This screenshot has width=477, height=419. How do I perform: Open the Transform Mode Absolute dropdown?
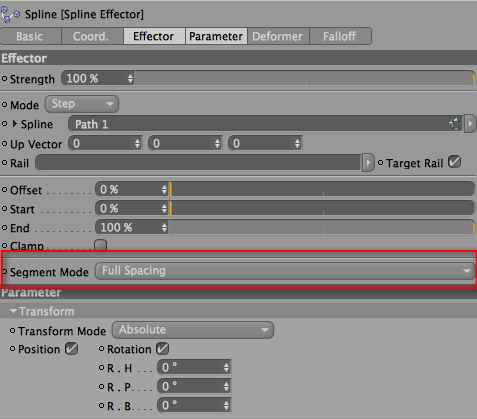(x=193, y=330)
